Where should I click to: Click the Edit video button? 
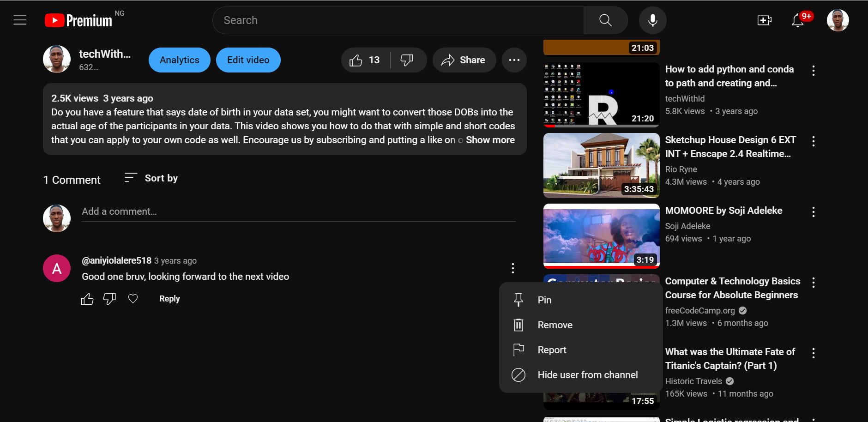248,60
